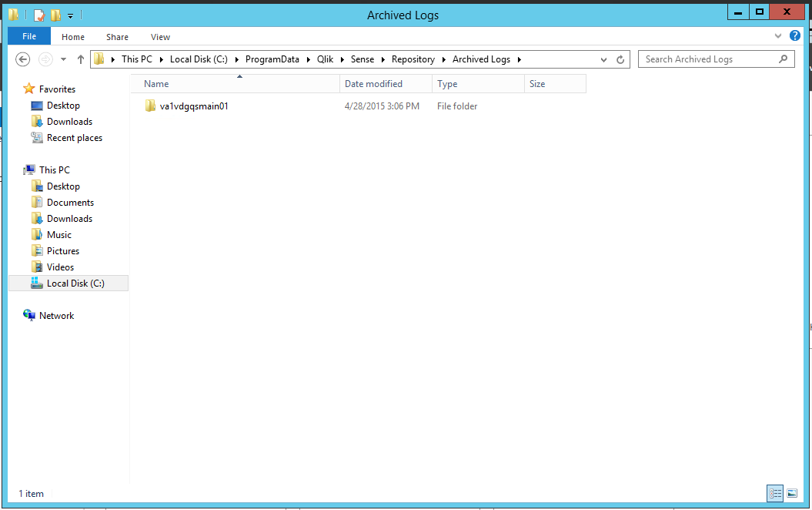Open the Videos folder

(60, 267)
